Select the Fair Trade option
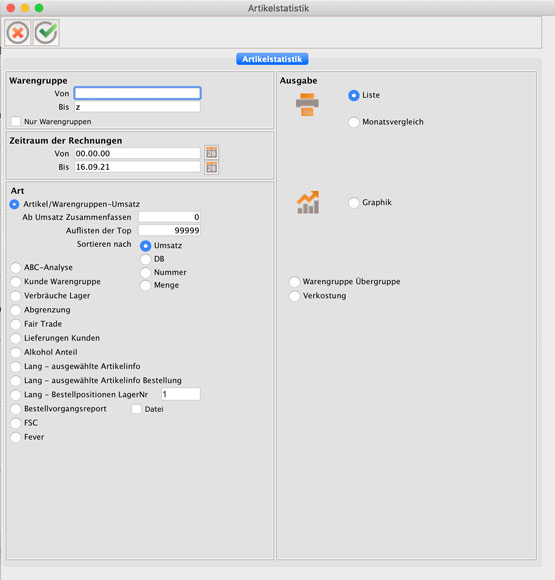 coord(16,324)
